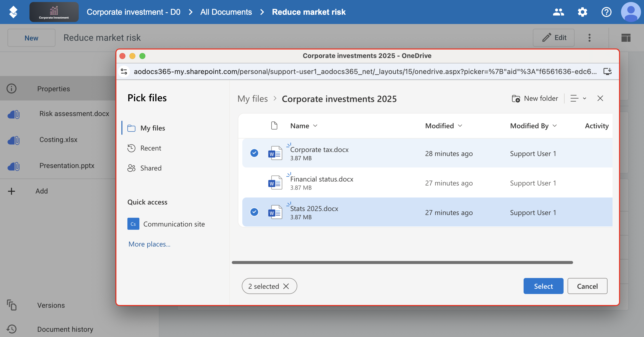Click the blue Select button
The image size is (644, 337).
point(543,286)
